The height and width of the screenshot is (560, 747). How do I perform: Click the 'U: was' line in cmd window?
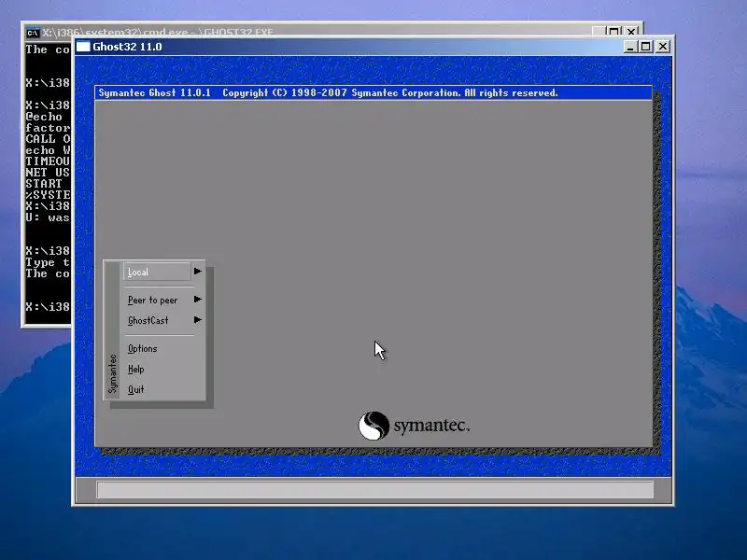click(48, 217)
